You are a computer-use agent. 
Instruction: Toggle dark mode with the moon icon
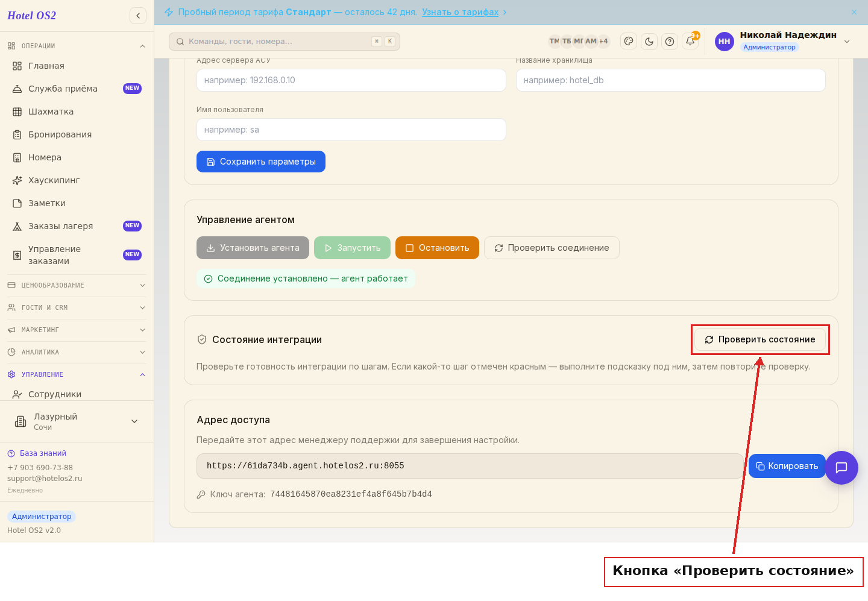(649, 42)
